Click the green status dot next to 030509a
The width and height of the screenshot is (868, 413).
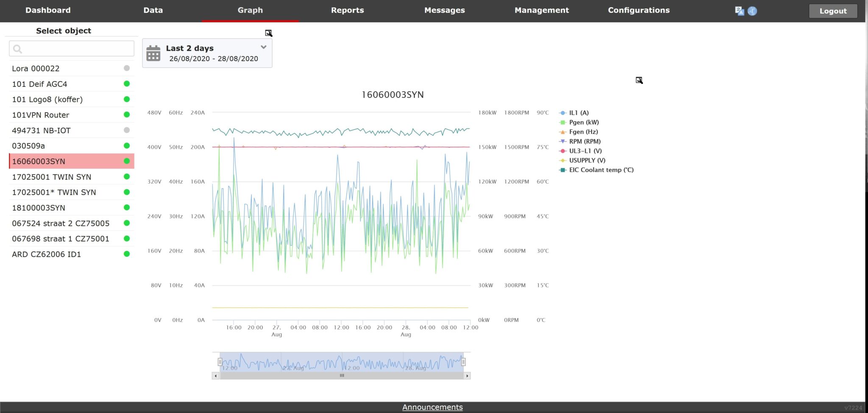click(x=127, y=145)
